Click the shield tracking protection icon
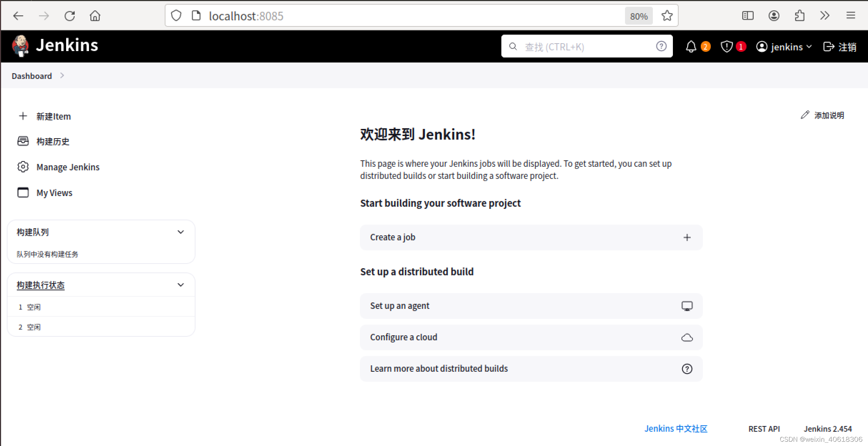868x446 pixels. 176,16
